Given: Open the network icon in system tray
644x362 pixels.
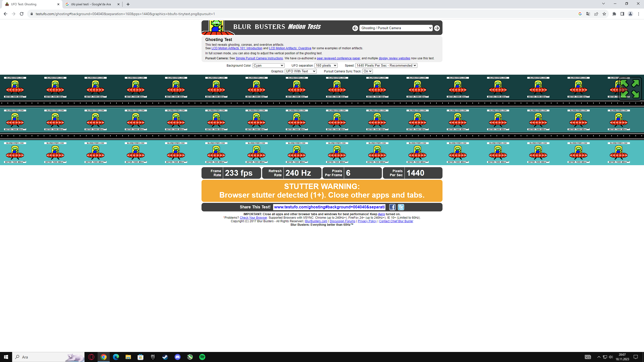Looking at the screenshot, I should click(605, 357).
